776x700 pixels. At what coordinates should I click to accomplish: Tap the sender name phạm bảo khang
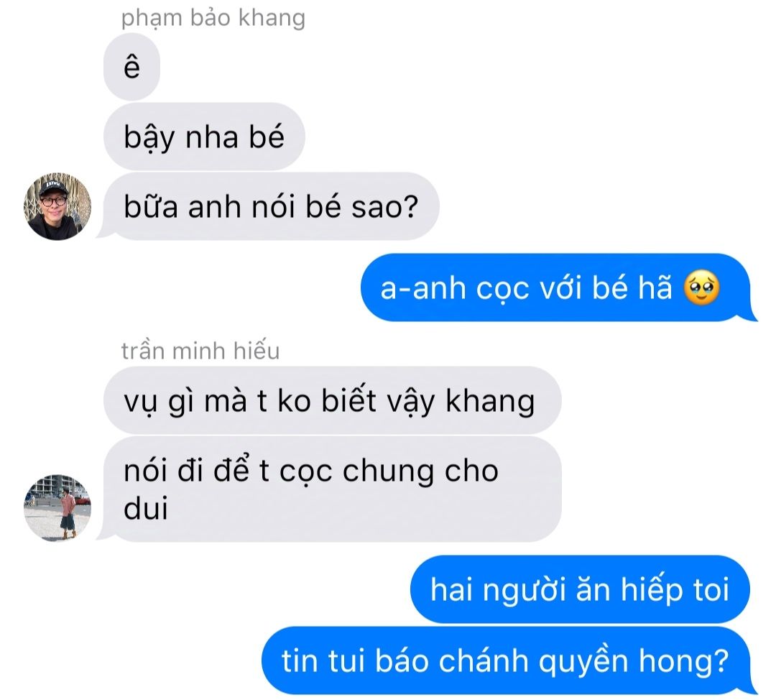213,18
